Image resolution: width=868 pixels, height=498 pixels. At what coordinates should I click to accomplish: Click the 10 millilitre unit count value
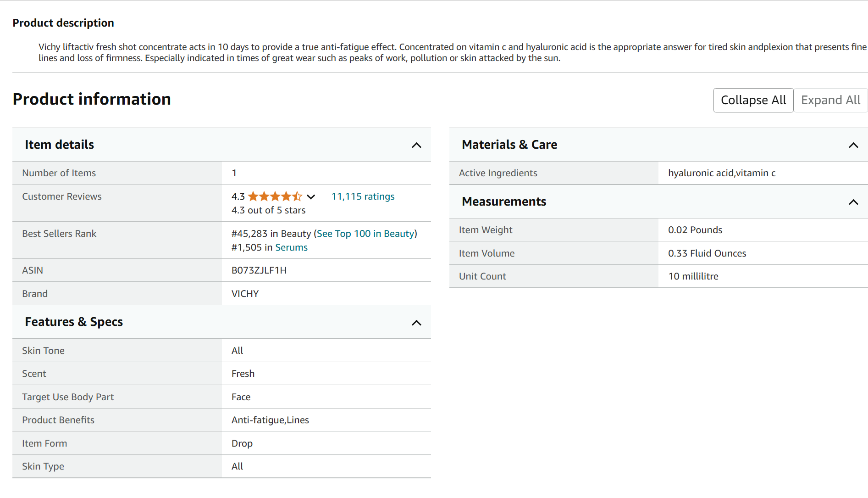point(693,276)
